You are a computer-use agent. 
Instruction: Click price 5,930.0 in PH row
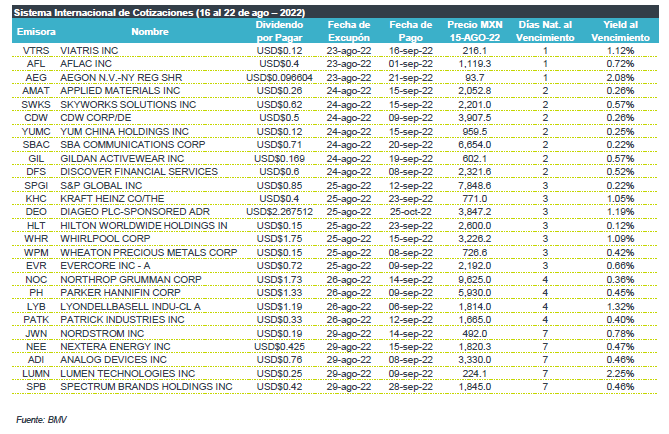point(475,293)
